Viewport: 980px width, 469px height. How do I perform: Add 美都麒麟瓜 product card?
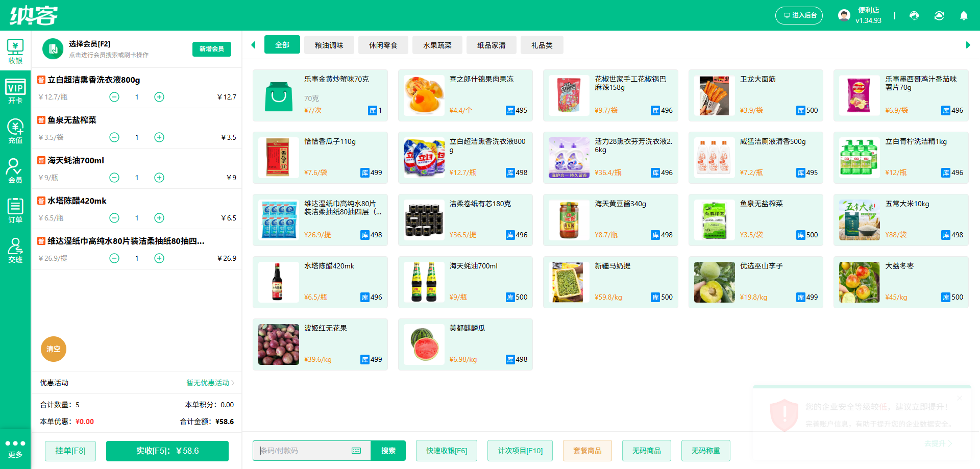click(465, 344)
